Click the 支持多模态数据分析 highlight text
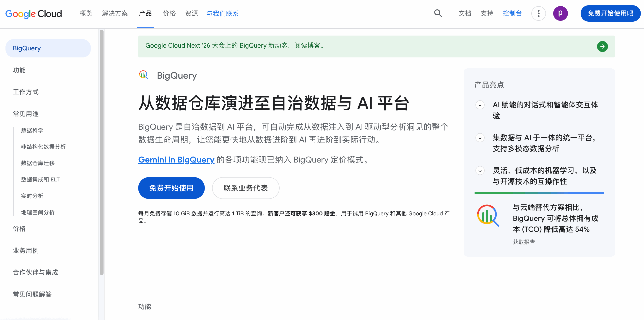The height and width of the screenshot is (320, 644). (x=526, y=149)
